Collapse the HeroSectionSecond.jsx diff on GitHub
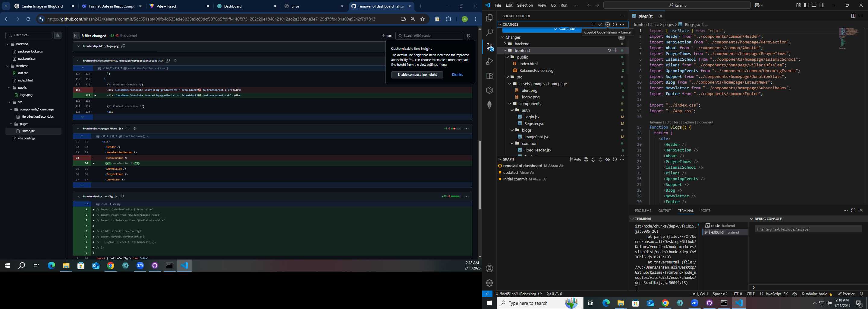This screenshot has width=868, height=309. (78, 61)
